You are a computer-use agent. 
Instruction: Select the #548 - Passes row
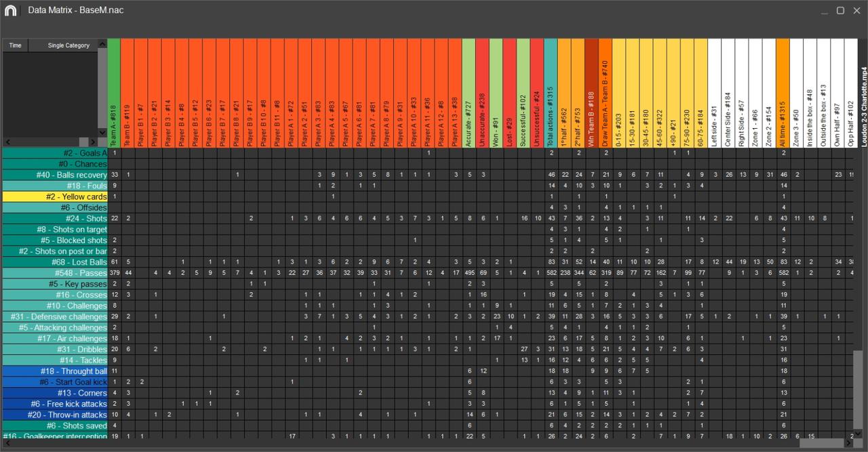tap(55, 273)
